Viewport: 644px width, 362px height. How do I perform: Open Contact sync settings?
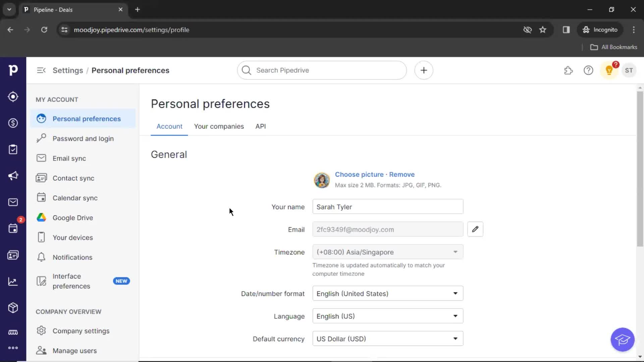point(73,178)
